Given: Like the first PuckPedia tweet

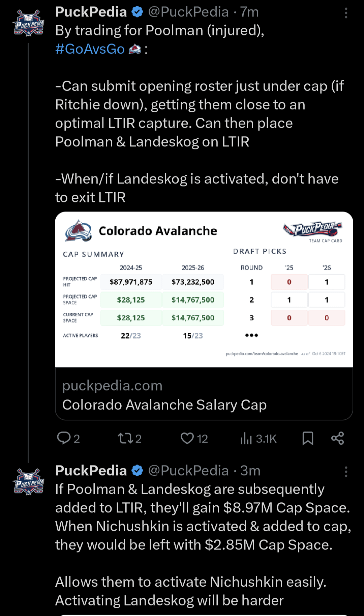Looking at the screenshot, I should pos(187,438).
